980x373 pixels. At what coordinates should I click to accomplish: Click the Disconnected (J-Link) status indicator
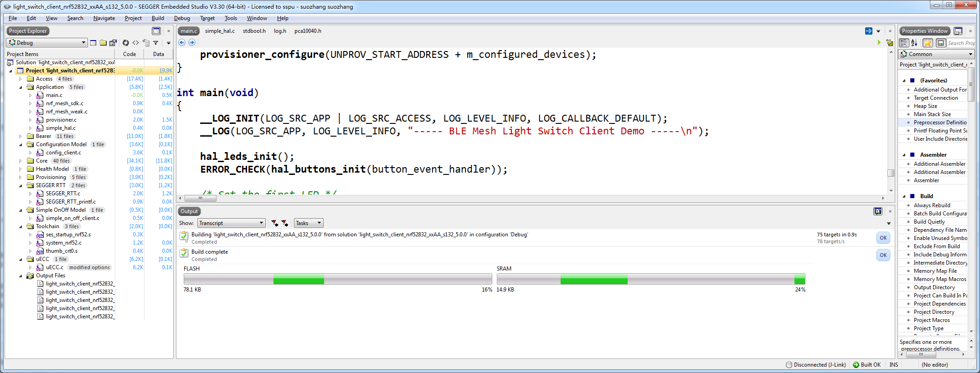(815, 365)
